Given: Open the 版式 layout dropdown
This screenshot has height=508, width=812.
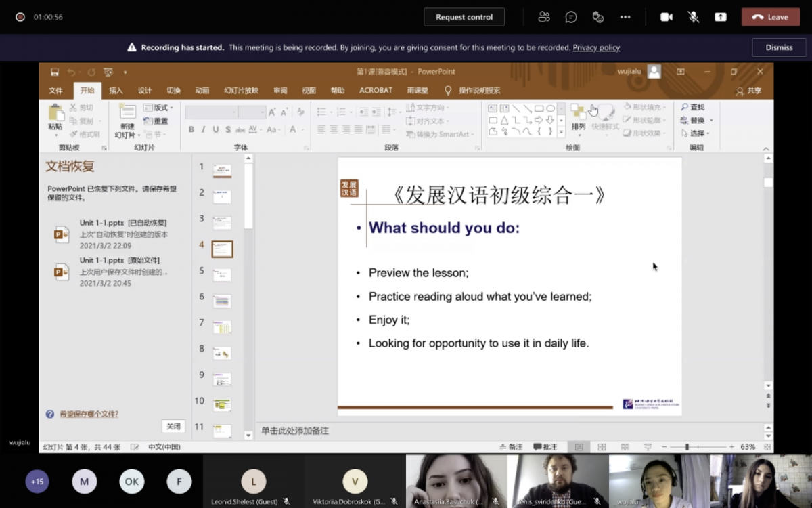Looking at the screenshot, I should (158, 108).
